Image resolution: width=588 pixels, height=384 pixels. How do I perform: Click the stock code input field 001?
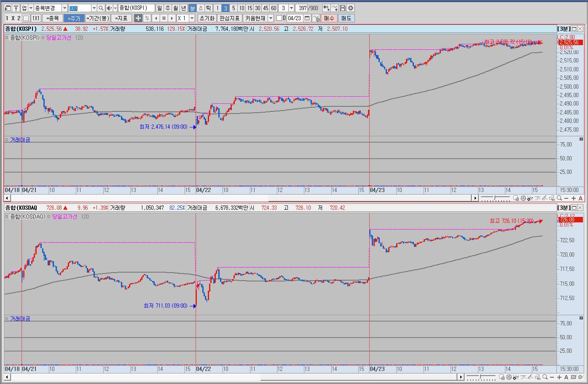[80, 8]
